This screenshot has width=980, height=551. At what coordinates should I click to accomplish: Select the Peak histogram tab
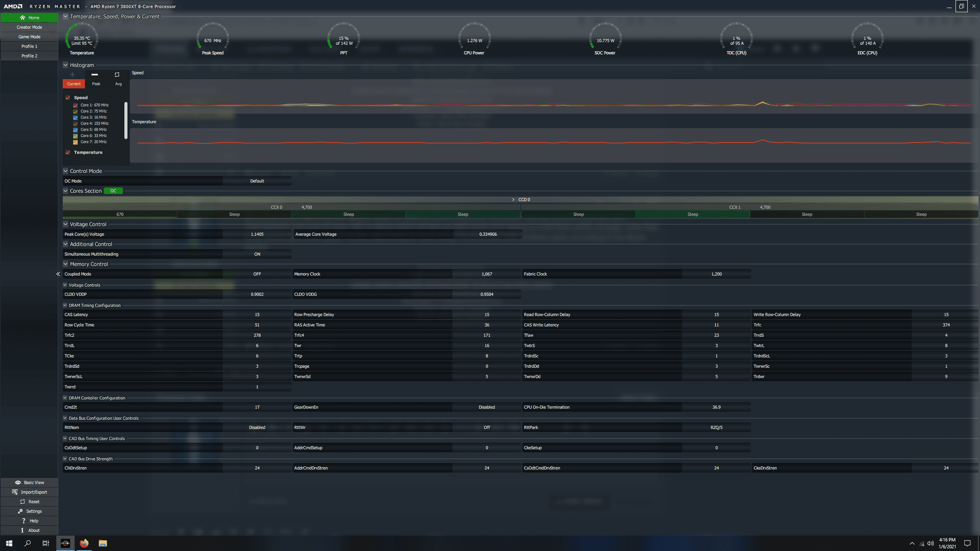pyautogui.click(x=96, y=84)
